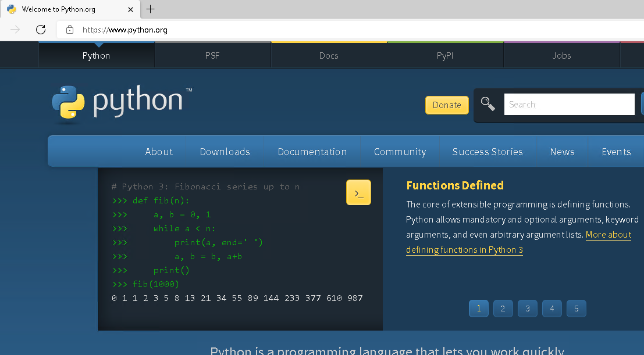Click the Python logo image
644x355 pixels.
122,104
